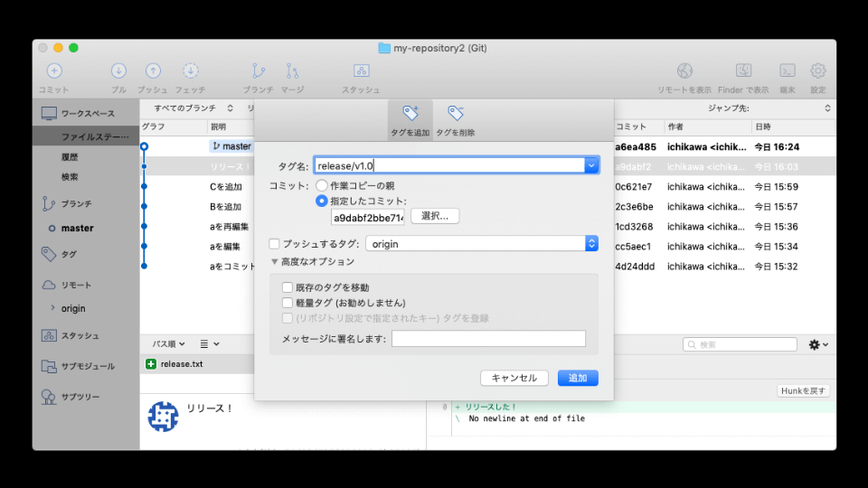Image resolution: width=868 pixels, height=488 pixels.
Task: Select the 指定したコミット radio button
Action: tap(322, 201)
